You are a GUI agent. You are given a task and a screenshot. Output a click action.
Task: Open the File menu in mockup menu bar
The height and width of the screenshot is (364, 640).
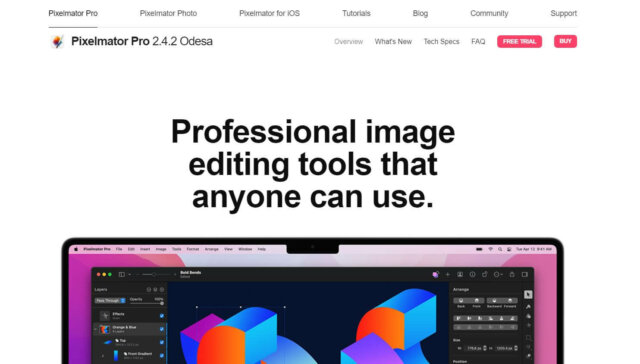[x=119, y=249]
